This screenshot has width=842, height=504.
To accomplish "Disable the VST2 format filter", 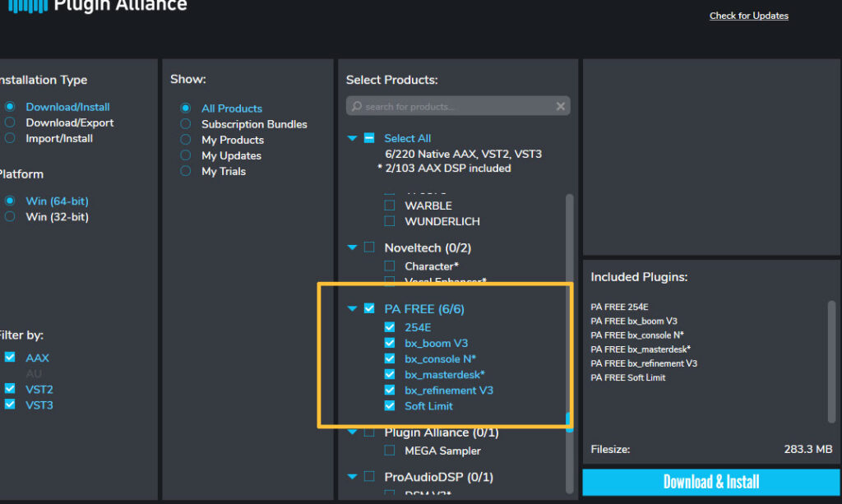I will coord(10,389).
